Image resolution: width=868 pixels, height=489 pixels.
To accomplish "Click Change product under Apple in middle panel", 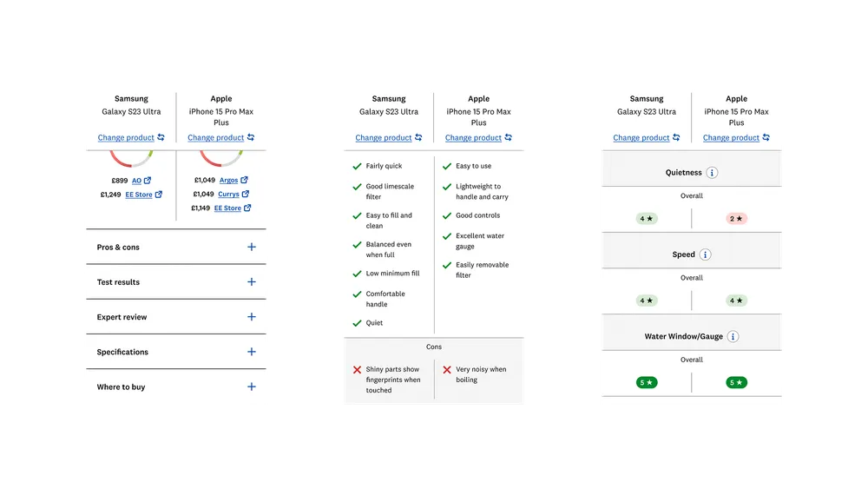I will 473,137.
